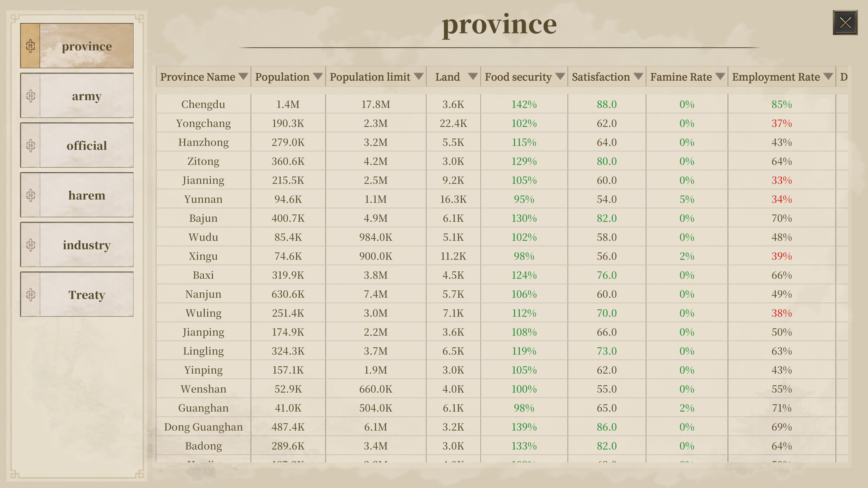Image resolution: width=868 pixels, height=488 pixels.
Task: Click the knot icon beside province tab
Action: pos(30,46)
